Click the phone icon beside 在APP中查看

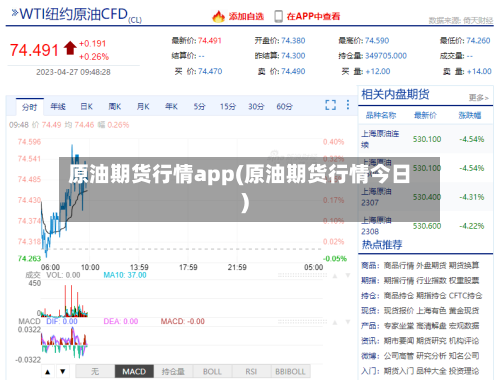[278, 16]
